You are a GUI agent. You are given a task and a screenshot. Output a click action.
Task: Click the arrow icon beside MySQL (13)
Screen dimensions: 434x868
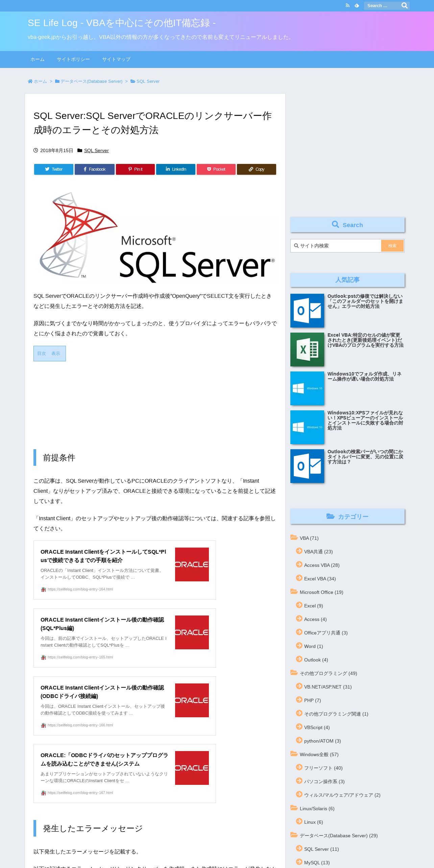point(299,862)
